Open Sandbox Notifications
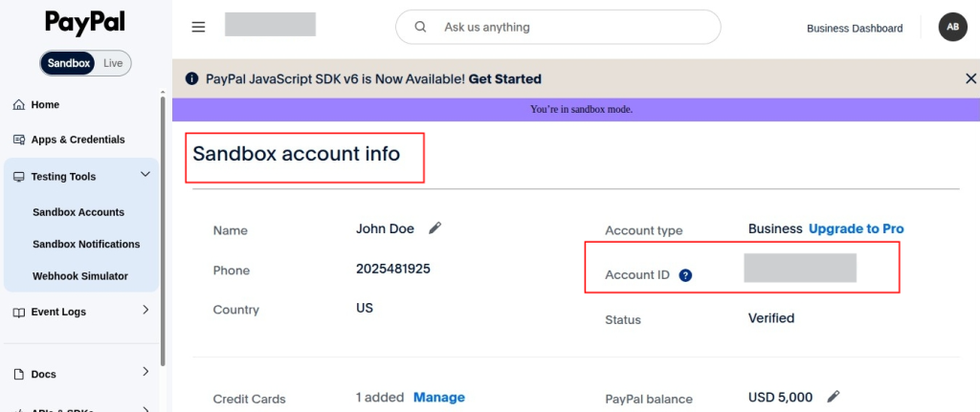Image resolution: width=980 pixels, height=412 pixels. pos(86,244)
